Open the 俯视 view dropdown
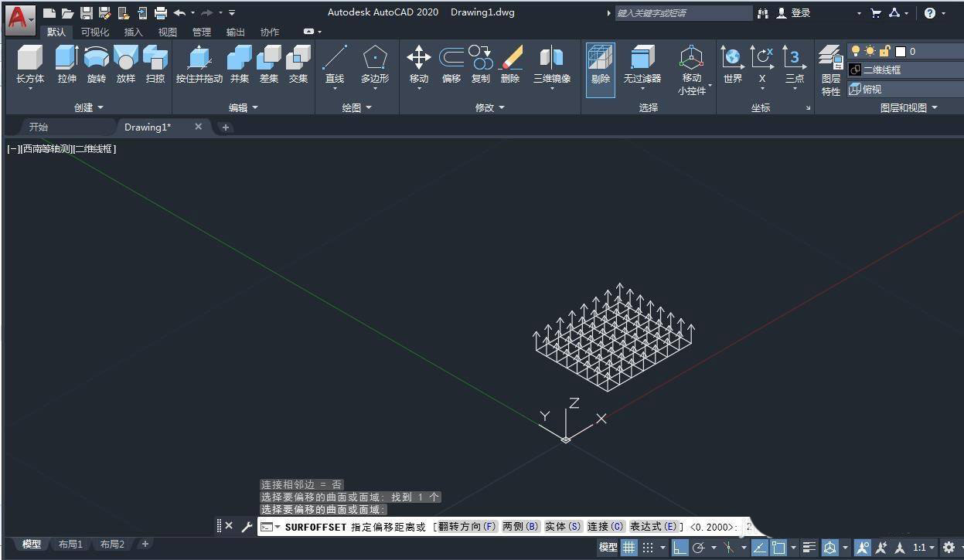This screenshot has height=560, width=964. coord(906,89)
